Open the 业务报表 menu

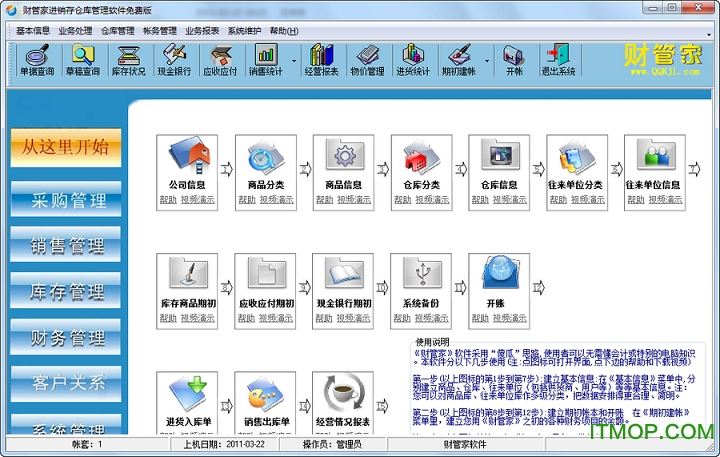tap(202, 31)
